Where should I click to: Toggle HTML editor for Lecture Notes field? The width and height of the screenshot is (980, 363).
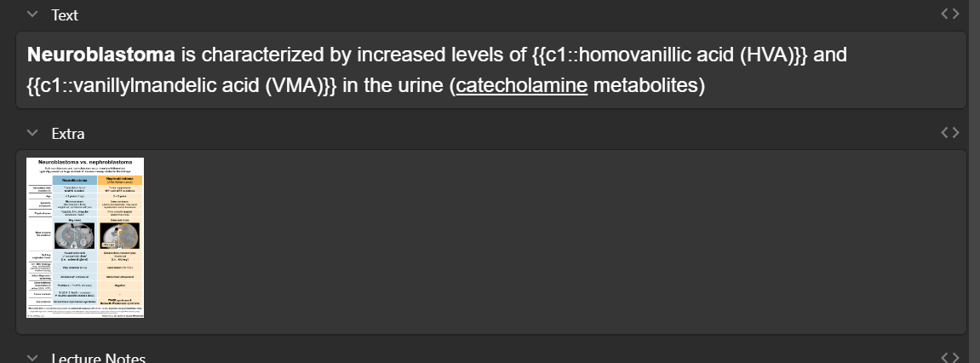[x=950, y=357]
